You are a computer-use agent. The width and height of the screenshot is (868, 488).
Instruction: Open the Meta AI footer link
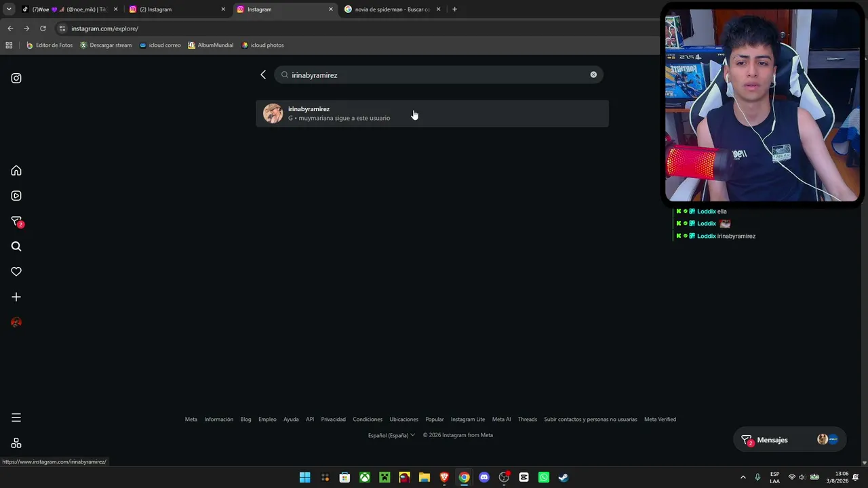point(502,419)
